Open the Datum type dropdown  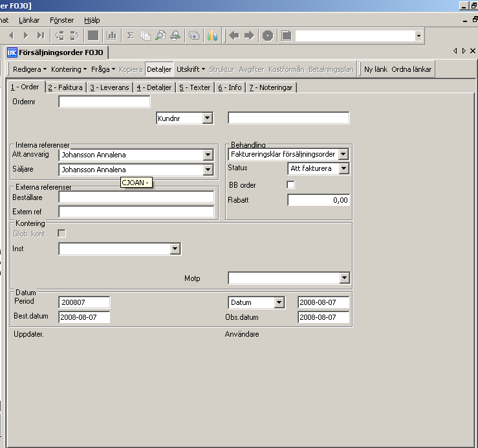(279, 302)
